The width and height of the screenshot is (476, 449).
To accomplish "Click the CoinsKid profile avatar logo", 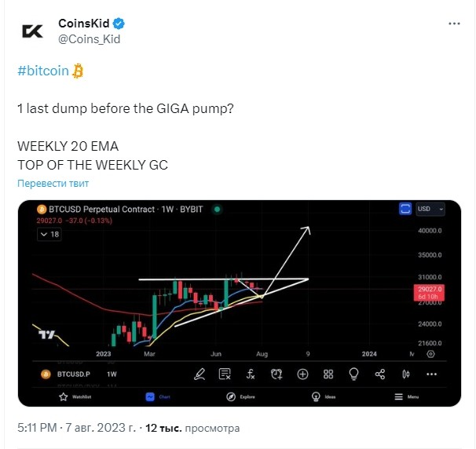I will pos(32,31).
